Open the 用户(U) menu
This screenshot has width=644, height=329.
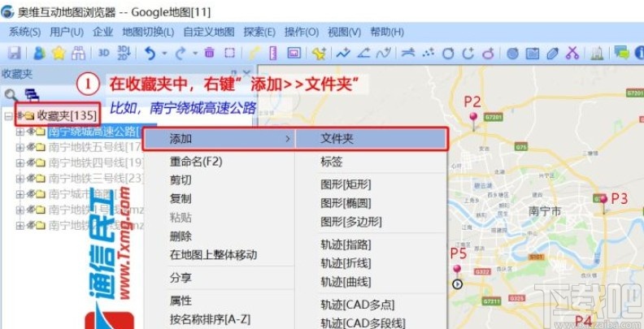67,32
